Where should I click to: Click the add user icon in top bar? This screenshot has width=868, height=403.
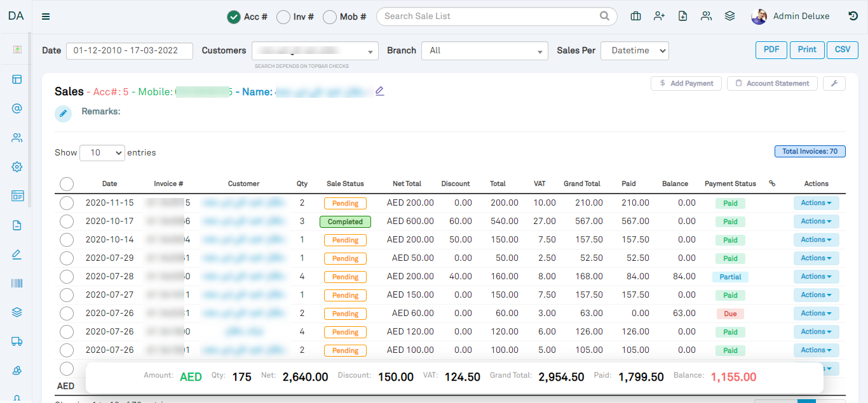(x=659, y=17)
